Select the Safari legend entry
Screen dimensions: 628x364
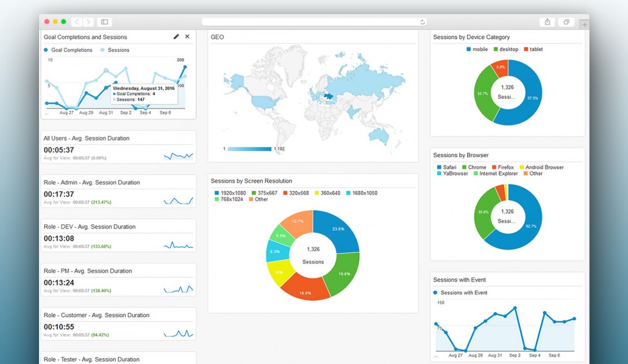point(446,168)
